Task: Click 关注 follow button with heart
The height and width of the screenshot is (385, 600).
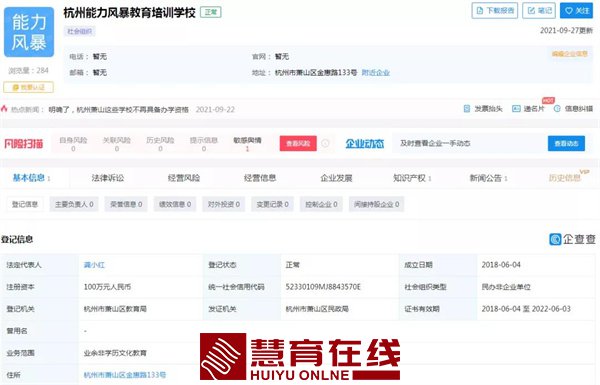Action: tap(576, 11)
